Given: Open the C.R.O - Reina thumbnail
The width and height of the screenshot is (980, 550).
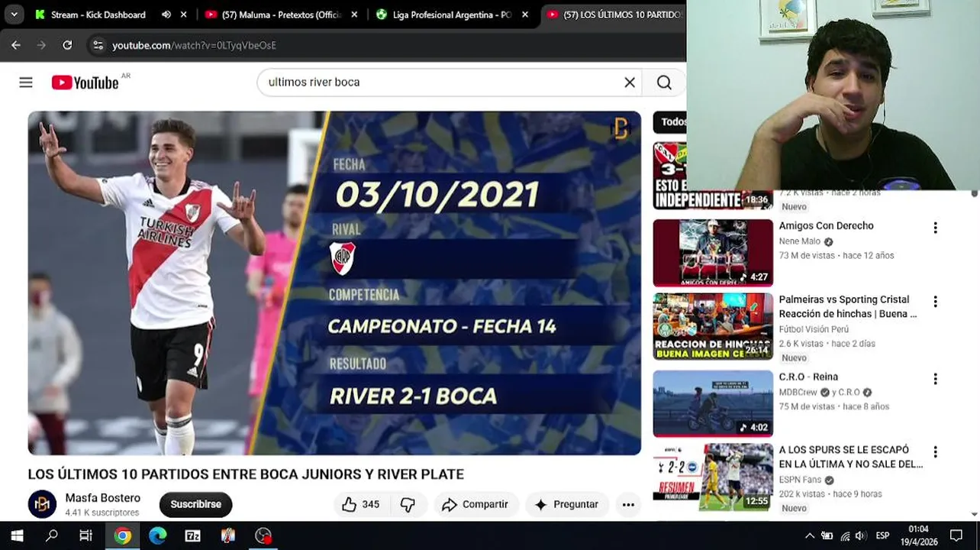Looking at the screenshot, I should (713, 403).
